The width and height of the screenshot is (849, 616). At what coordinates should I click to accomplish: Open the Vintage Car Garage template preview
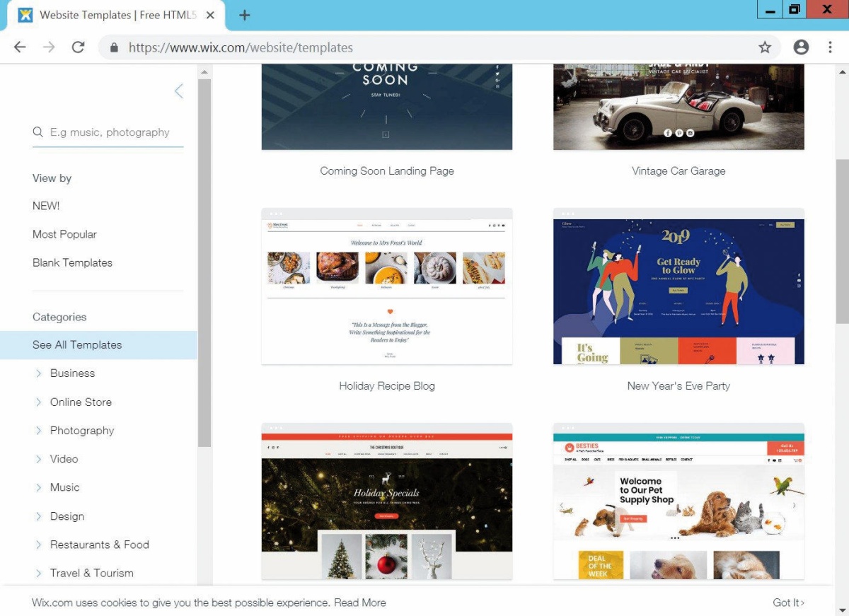tap(678, 107)
